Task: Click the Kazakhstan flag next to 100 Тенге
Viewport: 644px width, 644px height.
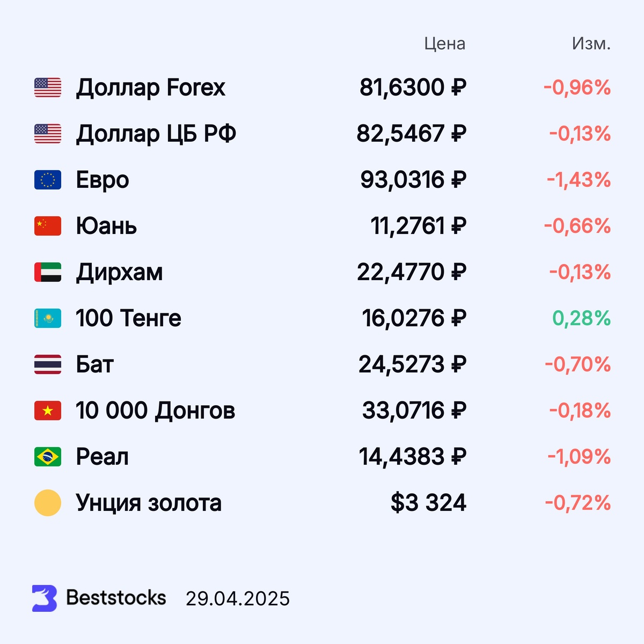Action: point(48,318)
